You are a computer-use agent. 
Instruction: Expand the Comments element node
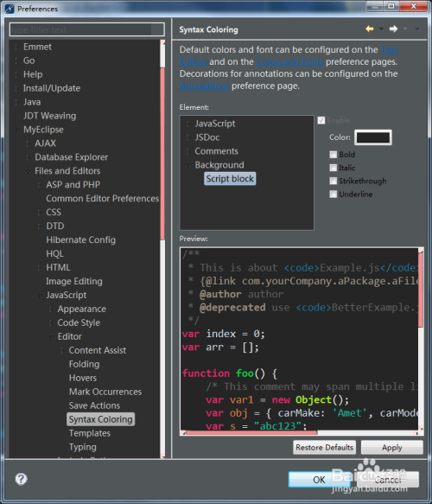click(x=188, y=151)
